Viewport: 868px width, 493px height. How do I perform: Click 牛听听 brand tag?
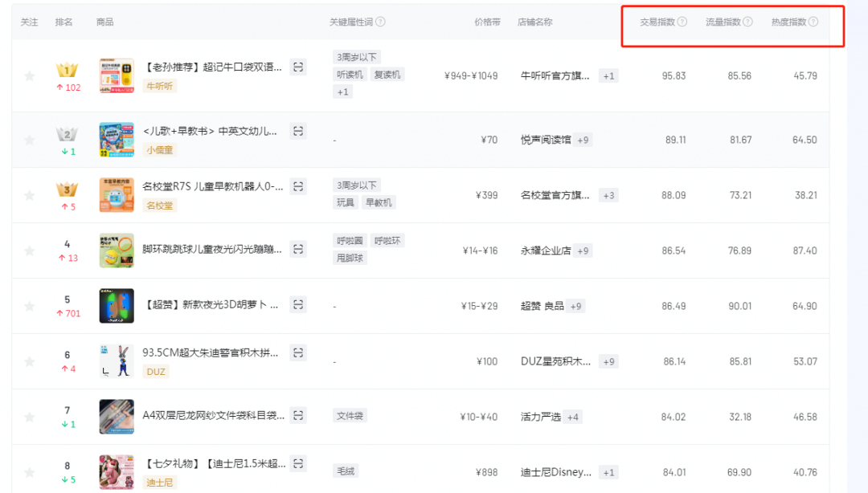(159, 86)
